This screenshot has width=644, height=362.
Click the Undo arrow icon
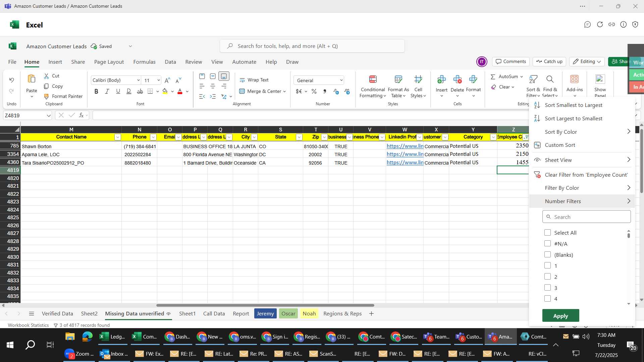point(11,80)
